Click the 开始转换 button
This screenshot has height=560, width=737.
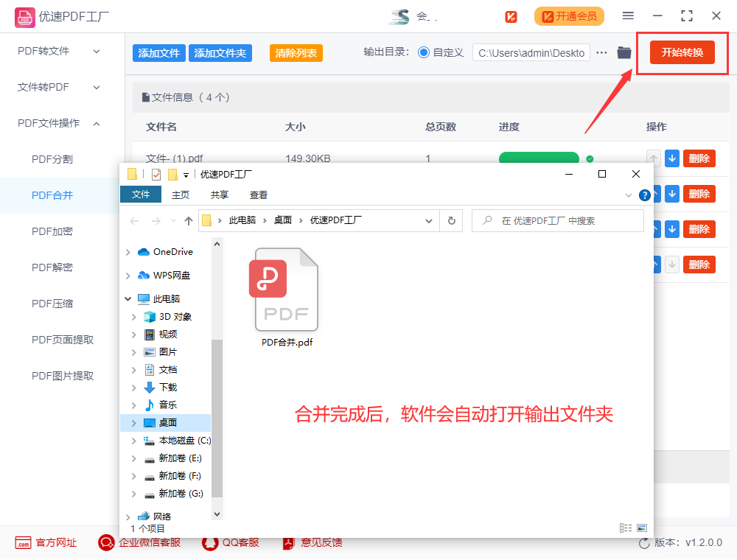pyautogui.click(x=682, y=52)
